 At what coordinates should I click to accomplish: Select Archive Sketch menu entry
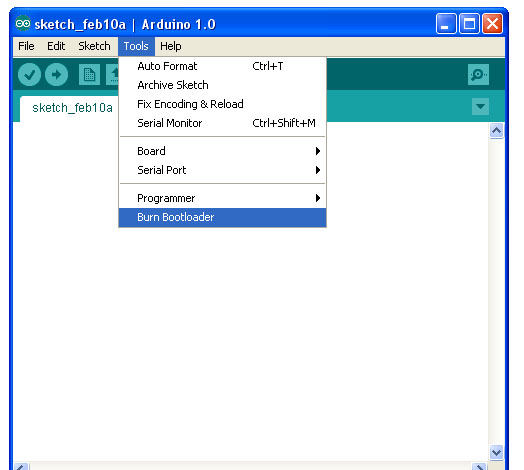pos(223,85)
